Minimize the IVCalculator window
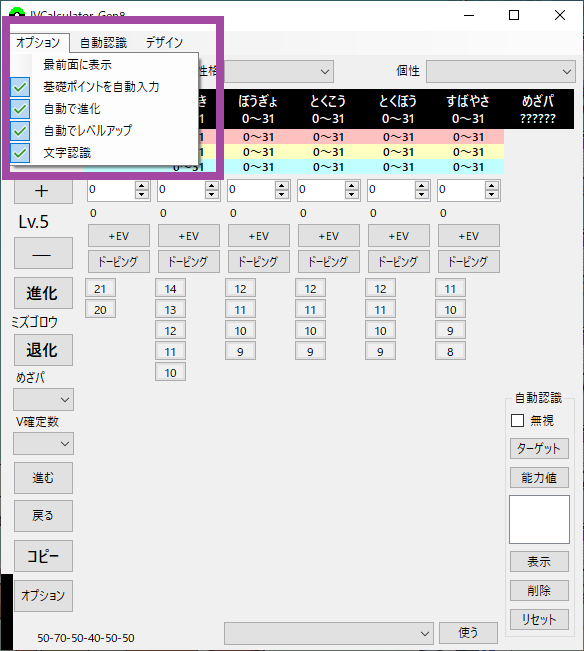584x651 pixels. click(x=469, y=15)
